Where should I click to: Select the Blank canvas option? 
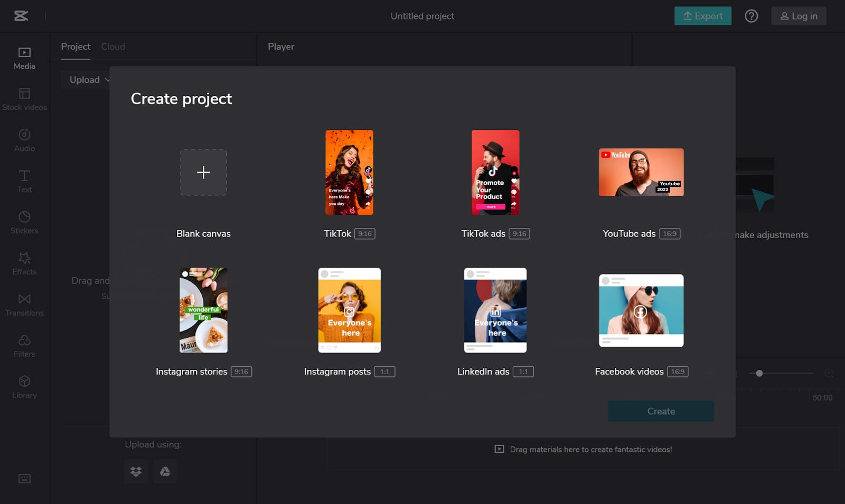tap(203, 173)
